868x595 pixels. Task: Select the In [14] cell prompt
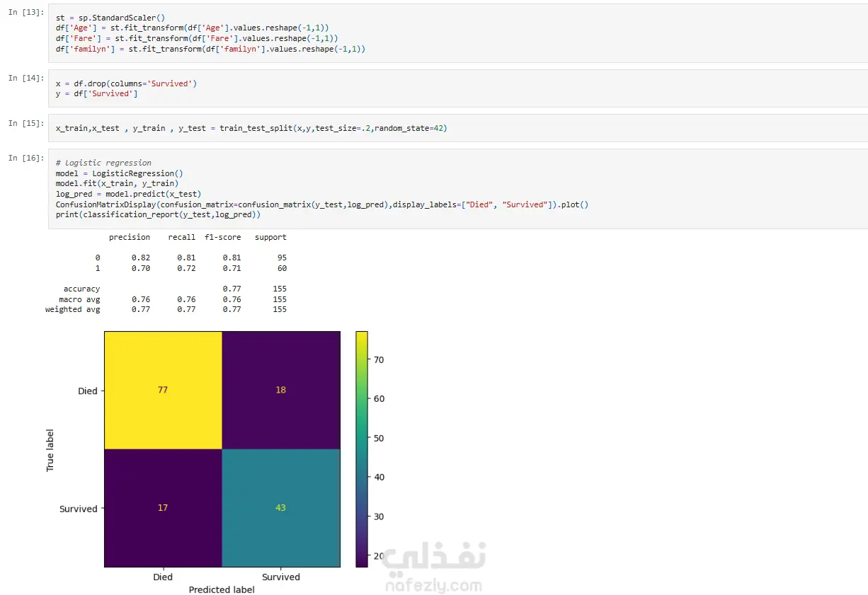25,78
